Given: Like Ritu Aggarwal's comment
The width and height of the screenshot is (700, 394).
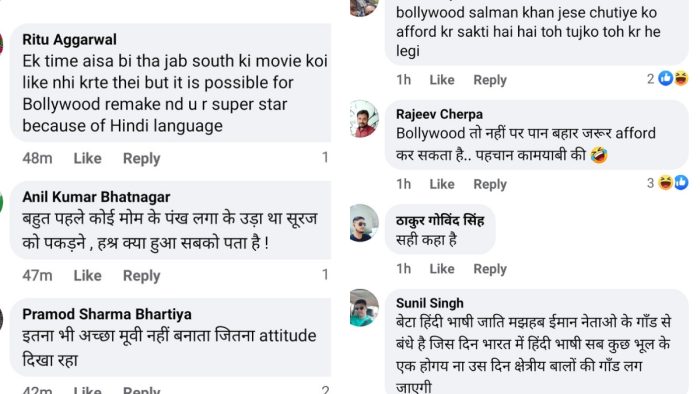Looking at the screenshot, I should pos(88,158).
